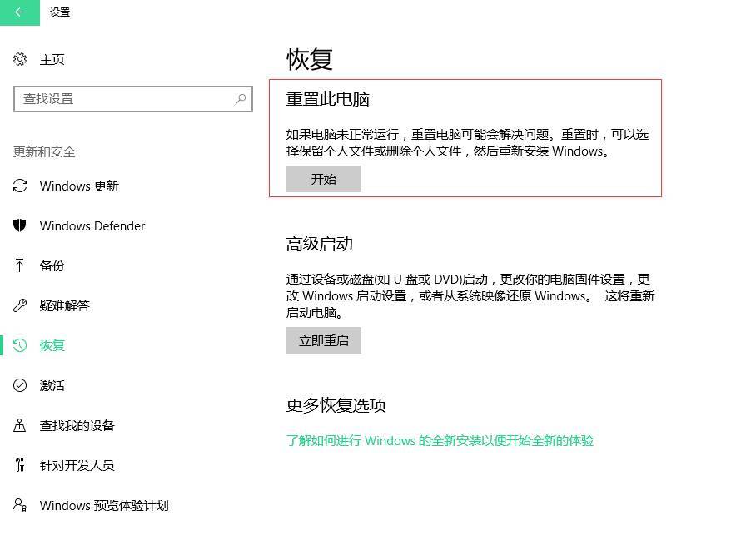Screen dimensions: 756x550
Task: Click the 重置此电脑 heading
Action: [328, 99]
